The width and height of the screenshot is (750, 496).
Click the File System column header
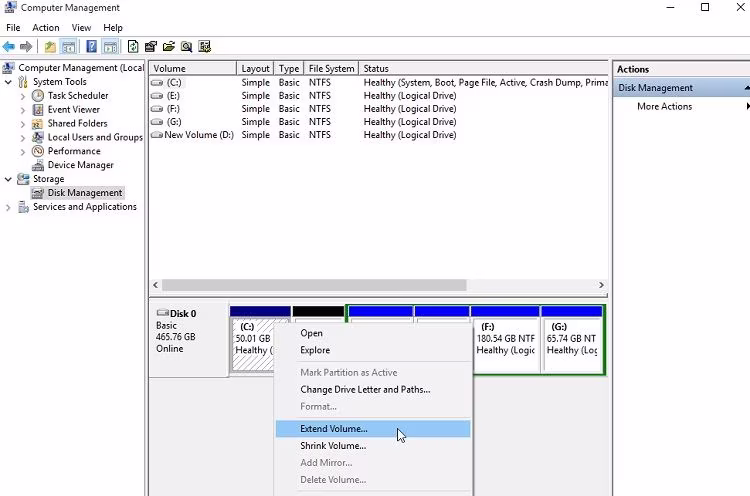(331, 68)
